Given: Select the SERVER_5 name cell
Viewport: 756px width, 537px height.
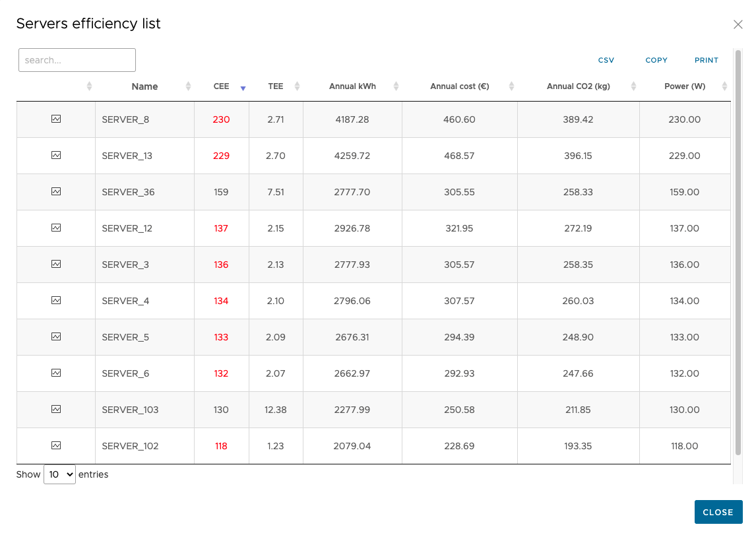Looking at the screenshot, I should coord(144,337).
